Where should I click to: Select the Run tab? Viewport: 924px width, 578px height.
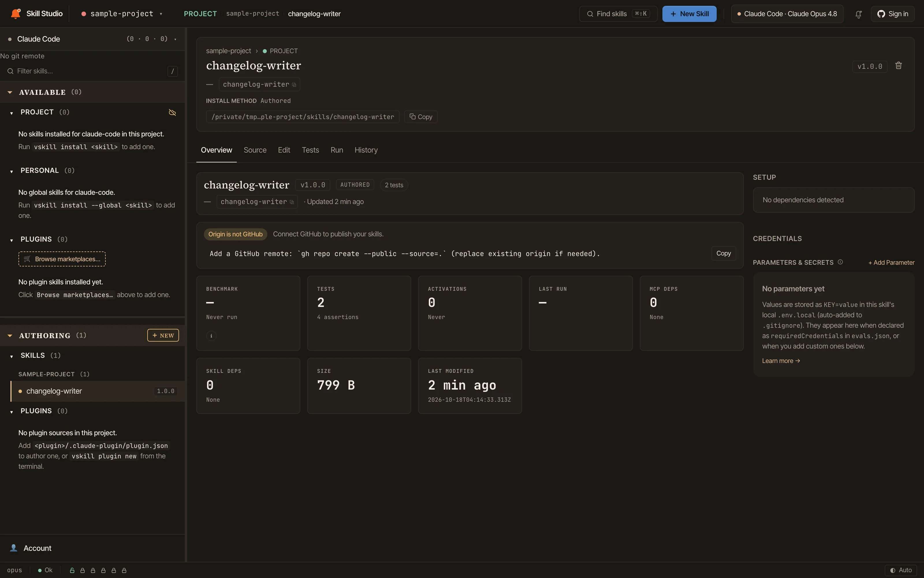pos(337,150)
